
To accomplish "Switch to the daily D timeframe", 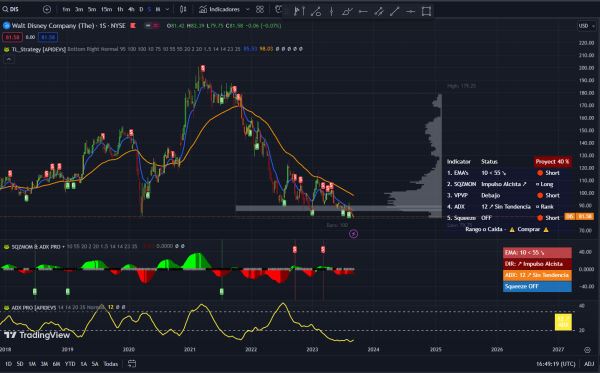I will [x=141, y=9].
